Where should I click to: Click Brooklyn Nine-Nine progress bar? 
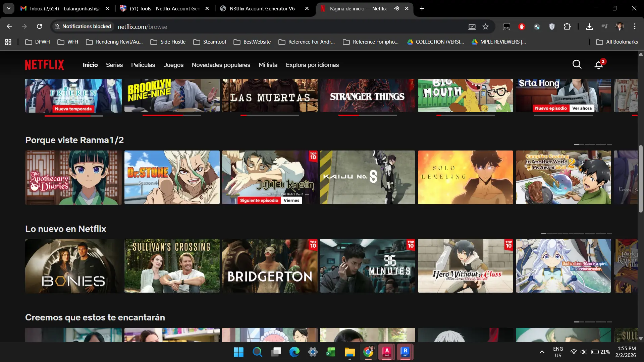(172, 115)
